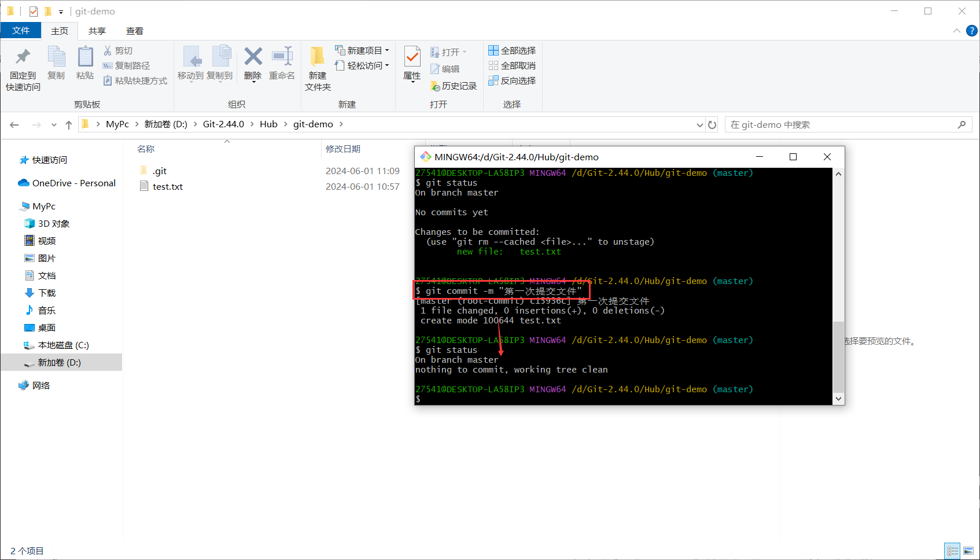Screen dimensions: 980x560
Task: Click the Help question mark icon
Action: pos(972,31)
